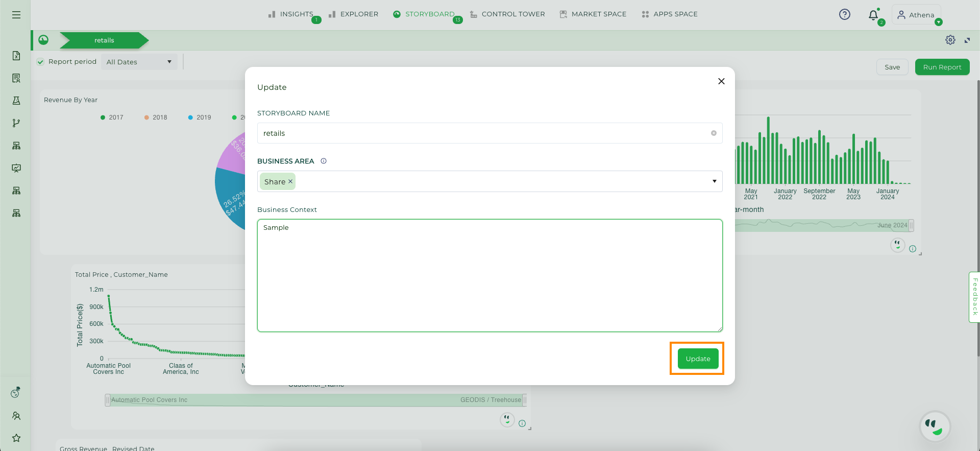
Task: Open presentation monitor sidebar icon
Action: click(16, 168)
